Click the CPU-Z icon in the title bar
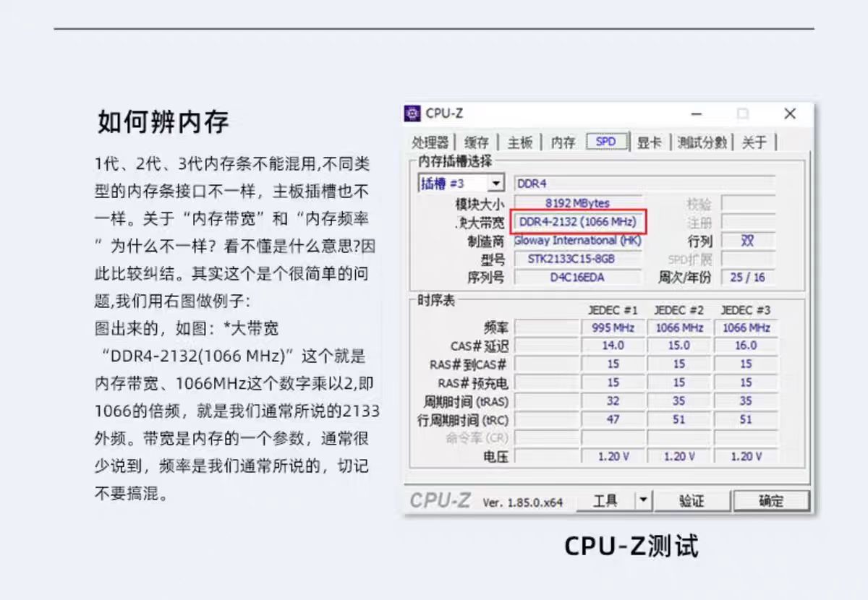 413,113
